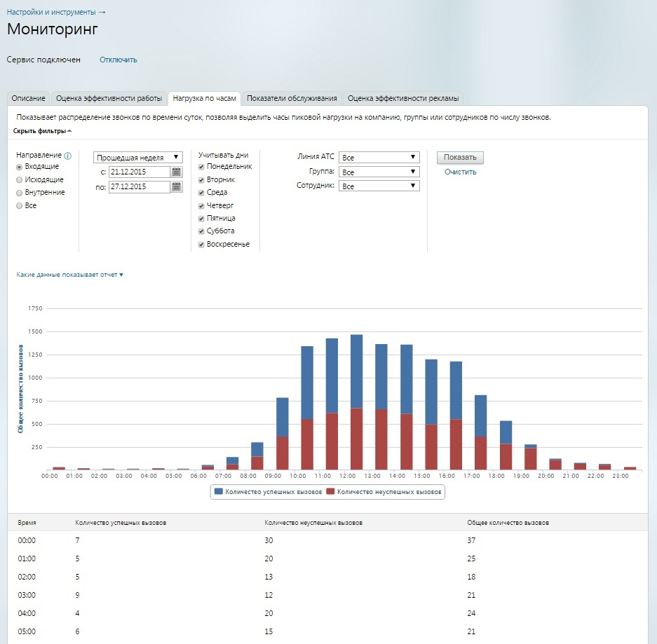This screenshot has width=657, height=644.
Task: Open the Прошедшая неделя period dropdown
Action: coord(138,158)
